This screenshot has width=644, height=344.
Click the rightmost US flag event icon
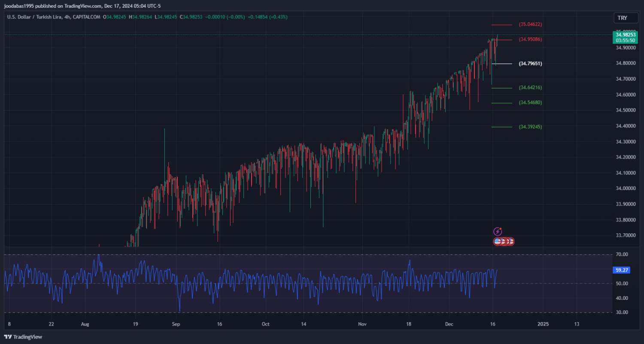510,241
